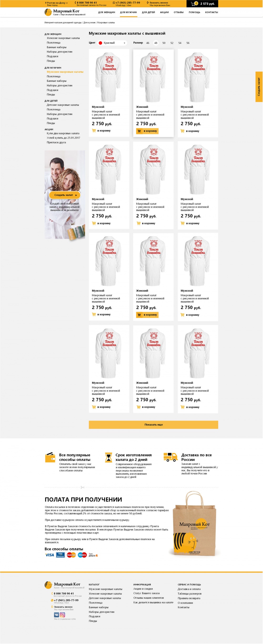The width and height of the screenshot is (263, 644).
Task: Open the ДЛЯ ЖЕНЩИН menu item
Action: [x=107, y=12]
